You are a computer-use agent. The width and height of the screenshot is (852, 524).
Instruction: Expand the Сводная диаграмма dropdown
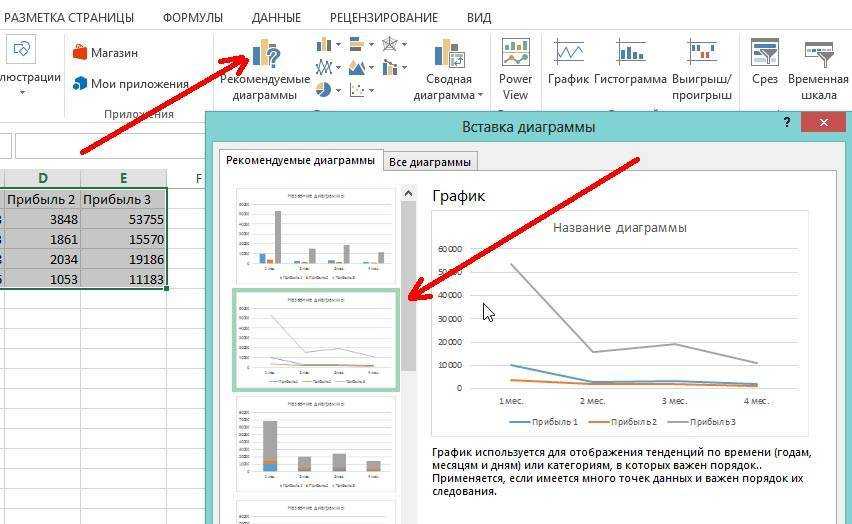(480, 96)
